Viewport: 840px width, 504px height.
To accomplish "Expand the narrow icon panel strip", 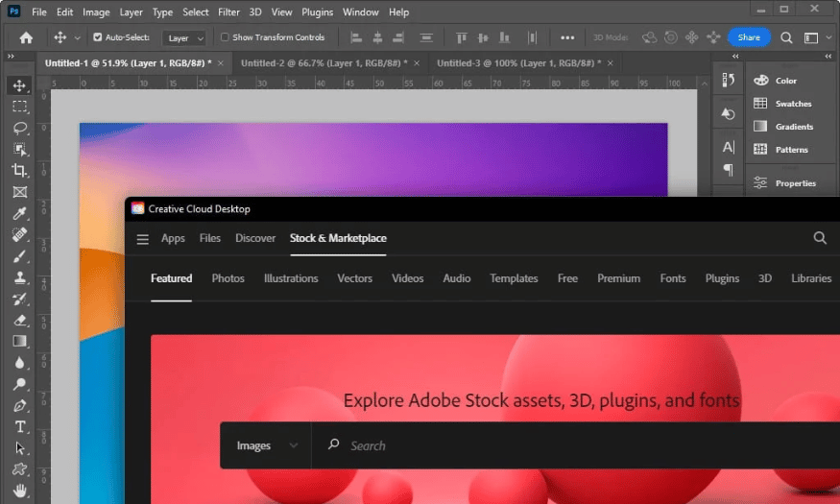I will [735, 57].
